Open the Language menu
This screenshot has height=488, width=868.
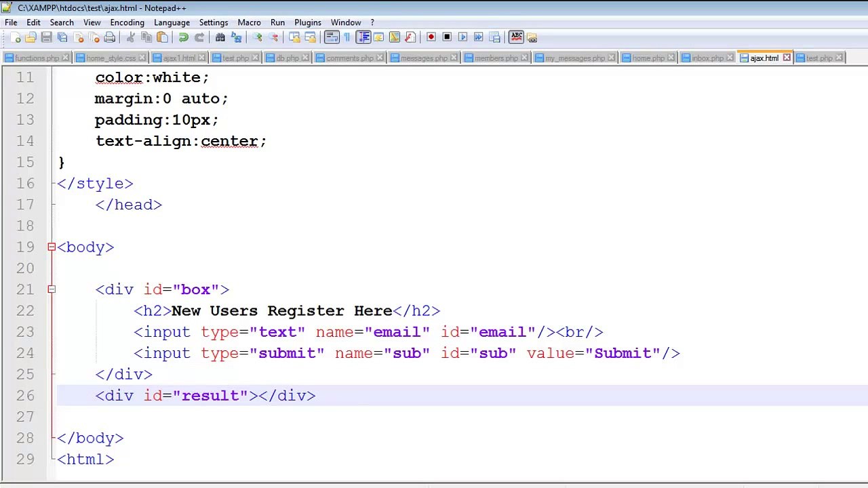pos(172,22)
